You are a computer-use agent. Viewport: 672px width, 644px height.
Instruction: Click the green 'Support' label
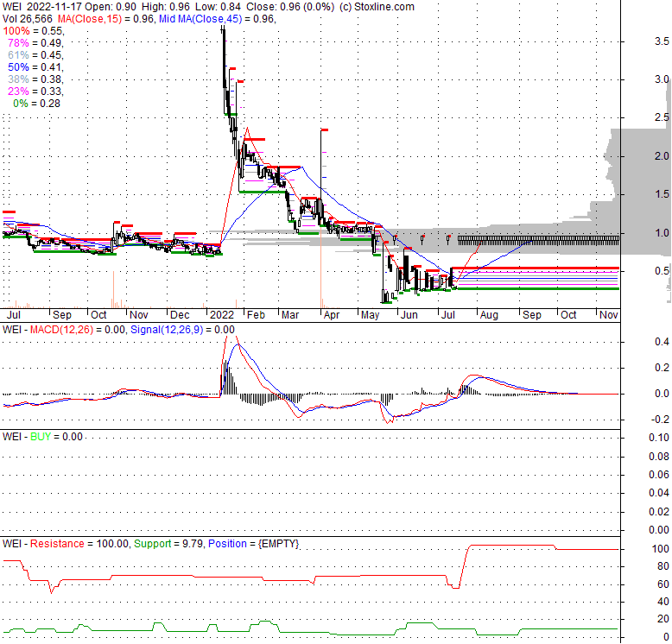point(152,544)
